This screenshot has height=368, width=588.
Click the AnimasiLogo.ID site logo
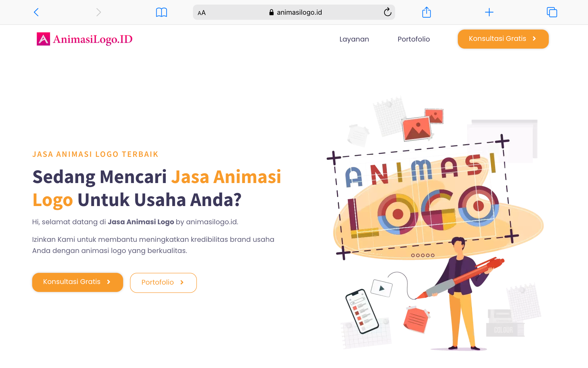point(85,39)
